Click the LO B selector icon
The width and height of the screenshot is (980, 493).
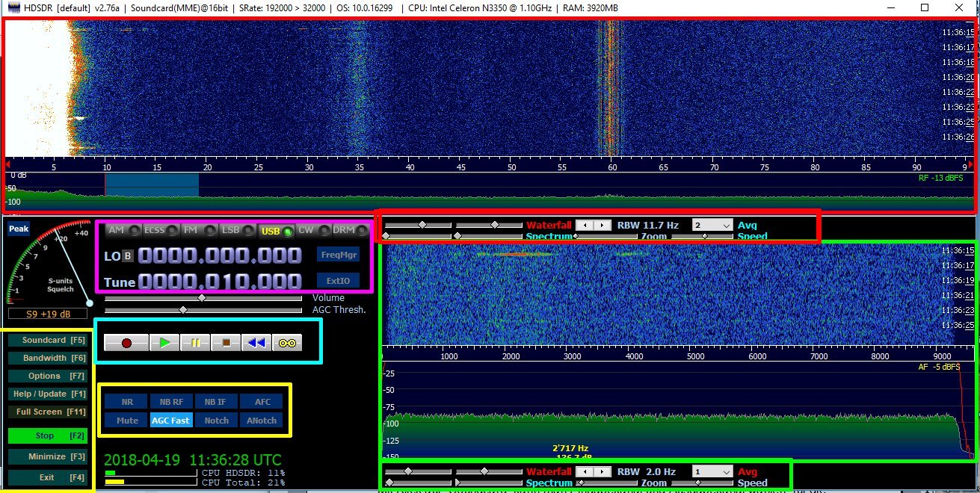click(x=128, y=256)
